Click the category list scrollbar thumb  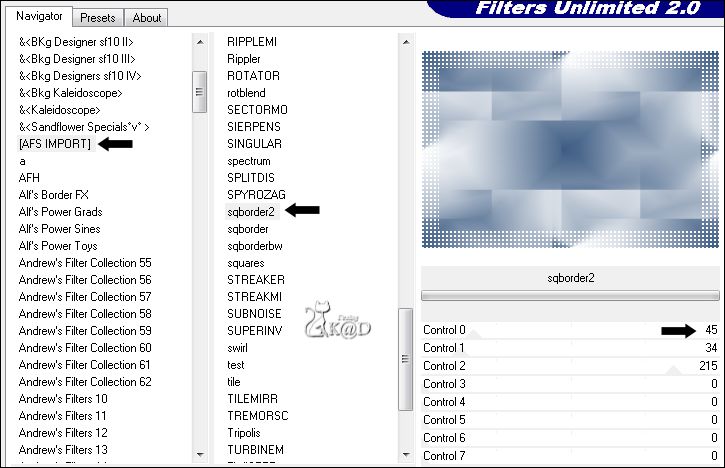(199, 92)
